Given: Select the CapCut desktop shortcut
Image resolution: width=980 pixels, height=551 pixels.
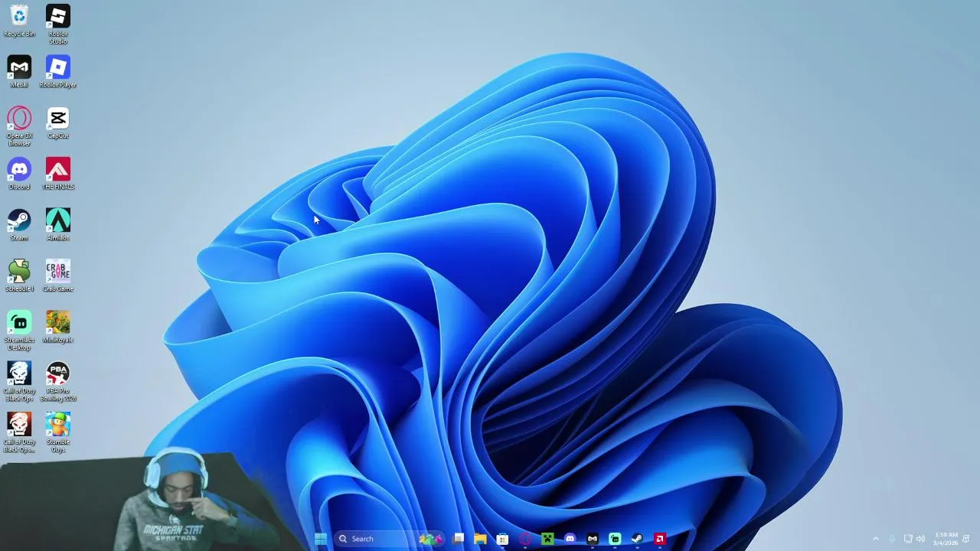Looking at the screenshot, I should pos(57,123).
